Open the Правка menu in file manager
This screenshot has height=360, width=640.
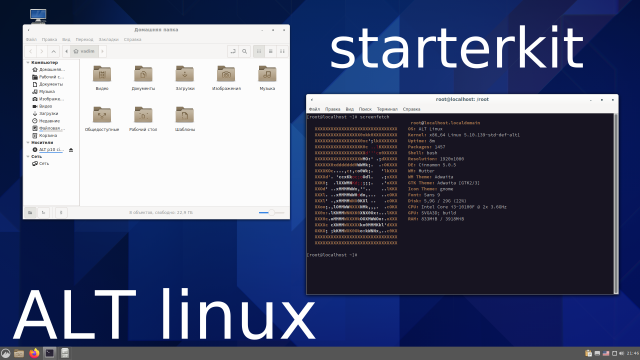pyautogui.click(x=49, y=40)
